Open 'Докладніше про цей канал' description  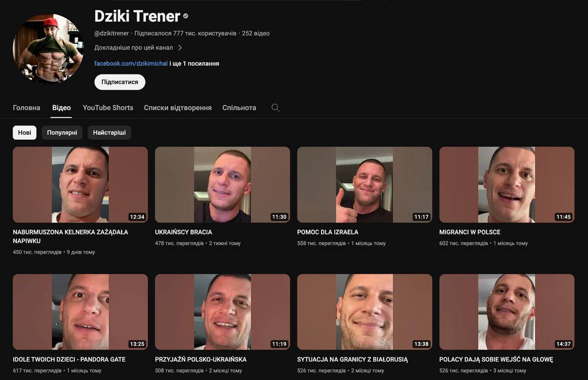tap(134, 48)
